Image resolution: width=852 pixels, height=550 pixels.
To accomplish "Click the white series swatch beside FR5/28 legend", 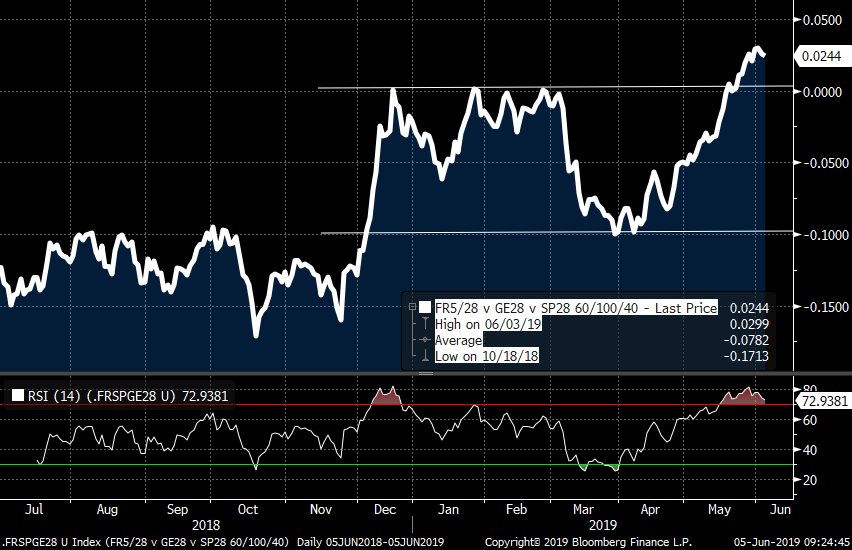I will 425,308.
